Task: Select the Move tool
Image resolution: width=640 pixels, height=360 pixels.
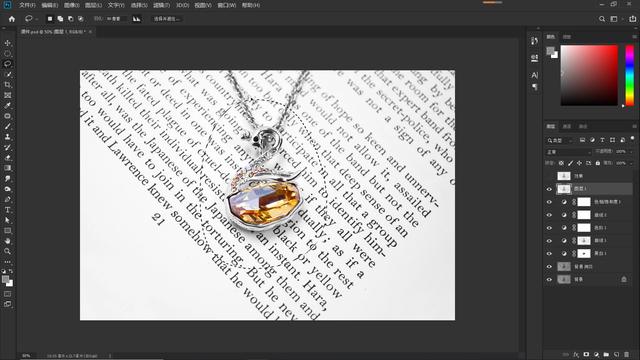Action: [8, 43]
